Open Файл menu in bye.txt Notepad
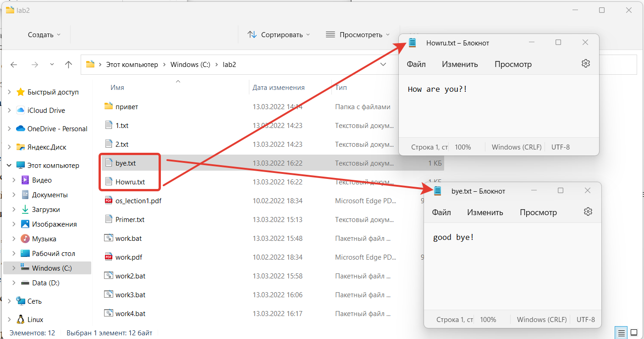The height and width of the screenshot is (339, 644). (x=441, y=212)
